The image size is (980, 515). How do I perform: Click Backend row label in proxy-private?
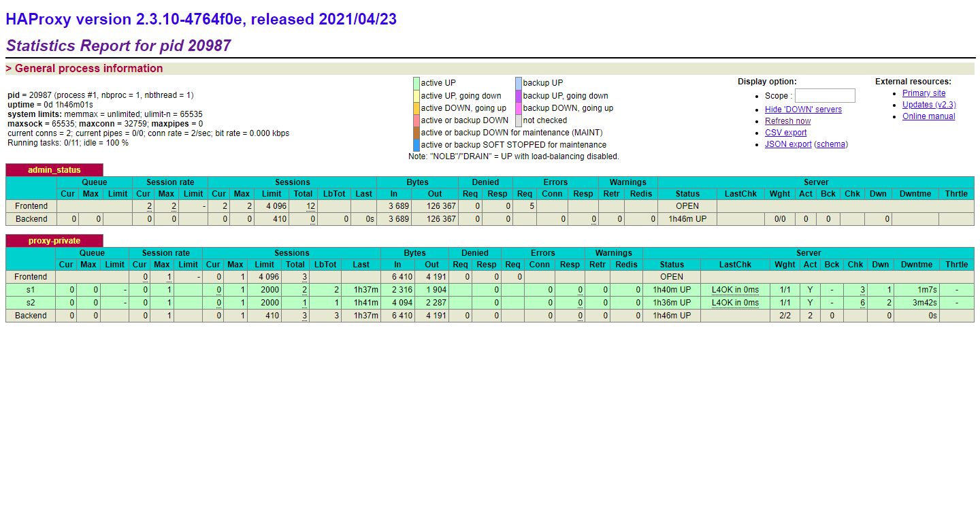coord(31,316)
